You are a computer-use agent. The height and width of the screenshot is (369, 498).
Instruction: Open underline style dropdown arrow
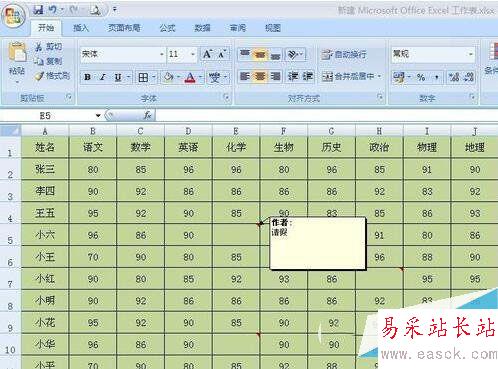[x=128, y=77]
